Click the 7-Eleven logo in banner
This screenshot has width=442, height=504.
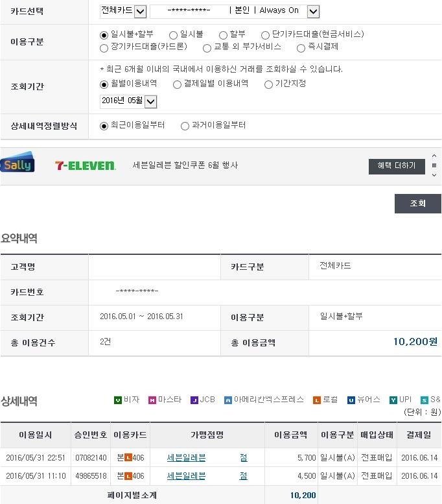(x=85, y=166)
